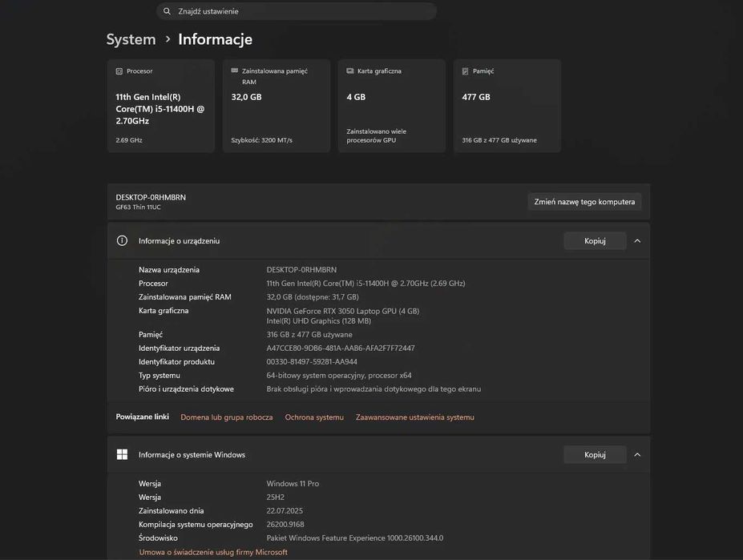743x560 pixels.
Task: Select the '25H2' version value
Action: [275, 498]
